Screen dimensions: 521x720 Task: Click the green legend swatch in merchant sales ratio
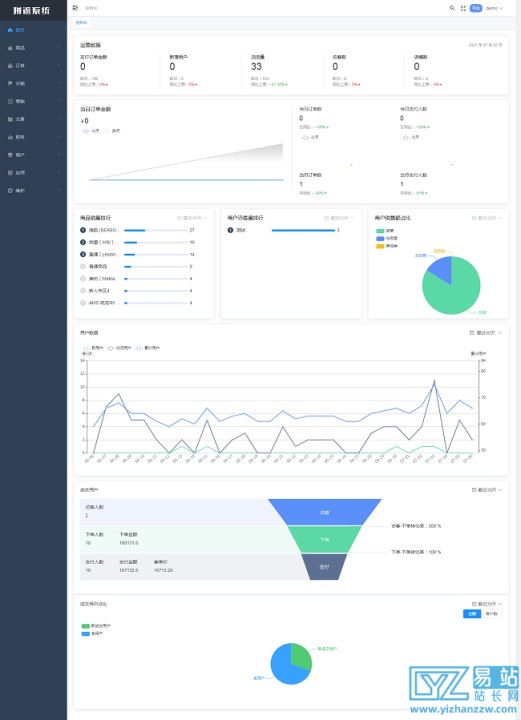(380, 231)
